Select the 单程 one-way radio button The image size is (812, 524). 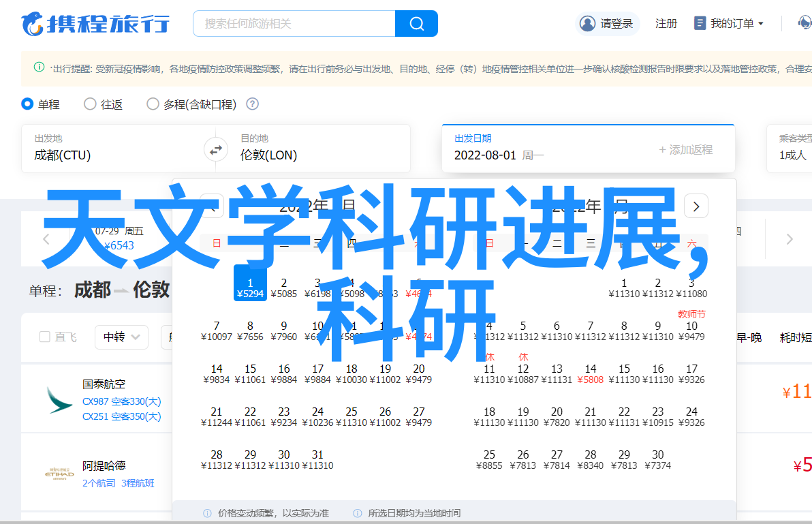(27, 104)
